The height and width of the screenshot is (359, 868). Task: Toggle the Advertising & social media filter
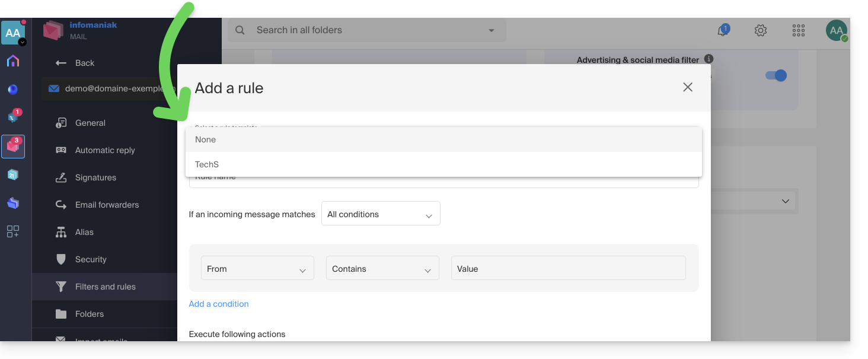coord(776,75)
